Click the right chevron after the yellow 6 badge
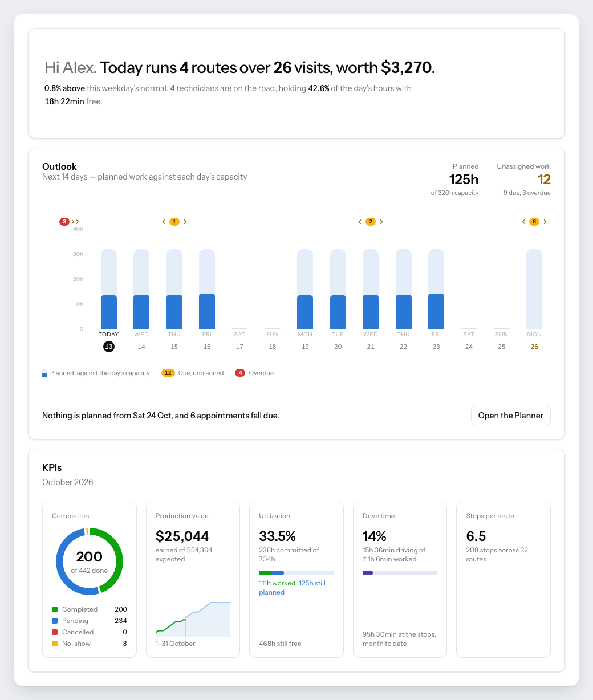Viewport: 593px width, 700px height. (x=545, y=222)
